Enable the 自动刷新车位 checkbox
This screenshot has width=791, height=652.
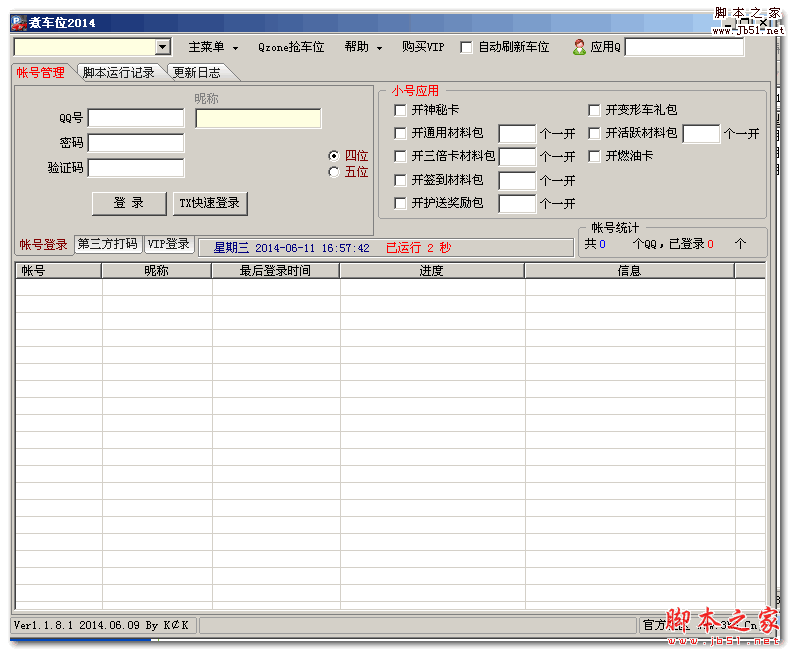tap(467, 47)
